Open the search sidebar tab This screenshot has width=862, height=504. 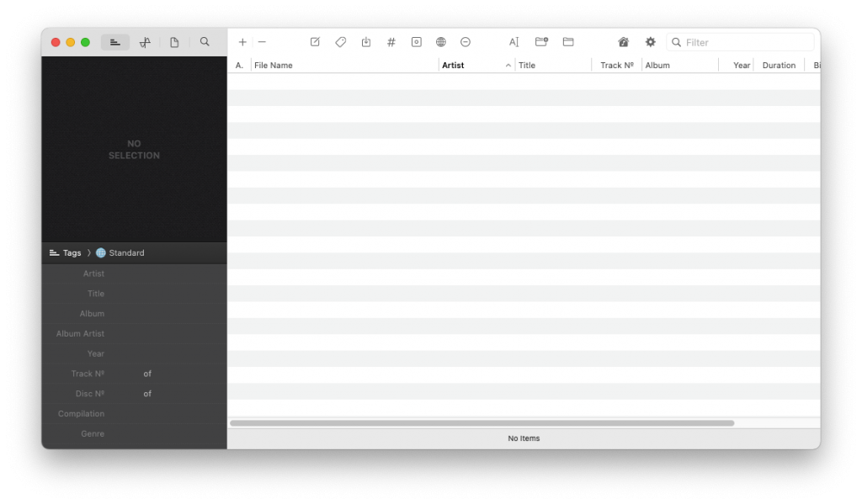tap(205, 42)
